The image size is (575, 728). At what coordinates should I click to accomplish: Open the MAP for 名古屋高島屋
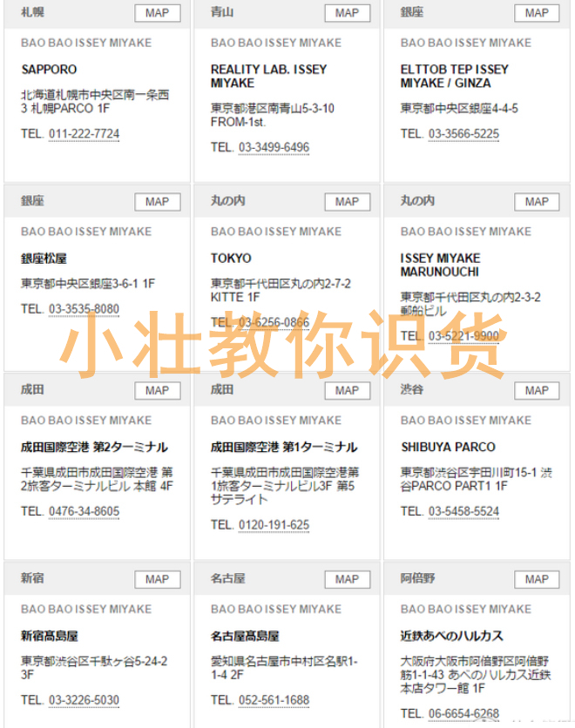coord(348,579)
